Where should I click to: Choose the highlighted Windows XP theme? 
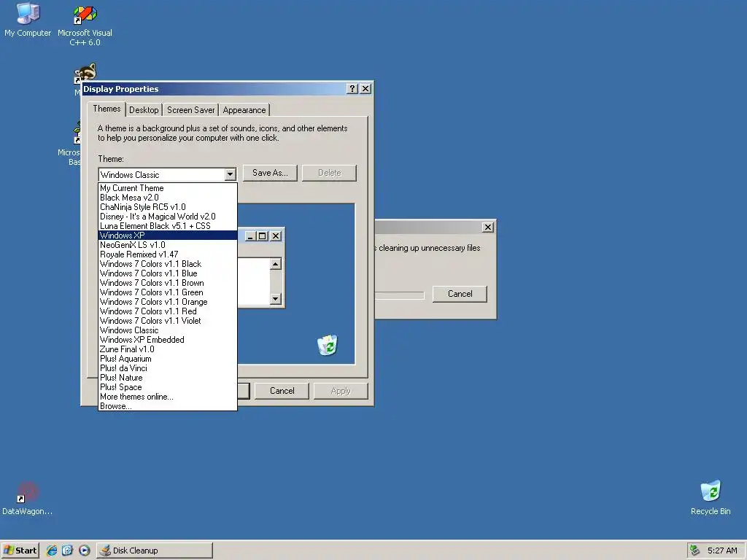tap(168, 236)
